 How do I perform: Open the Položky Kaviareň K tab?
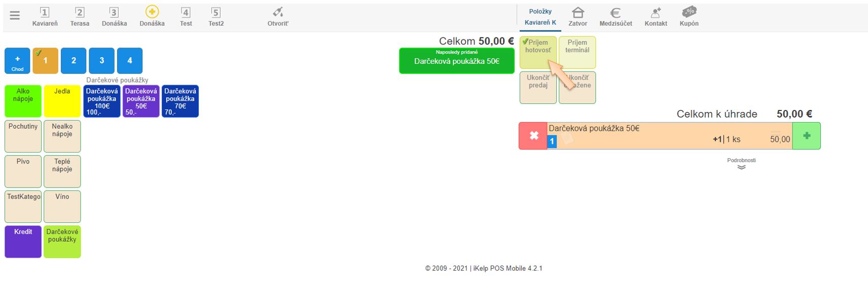tap(540, 17)
